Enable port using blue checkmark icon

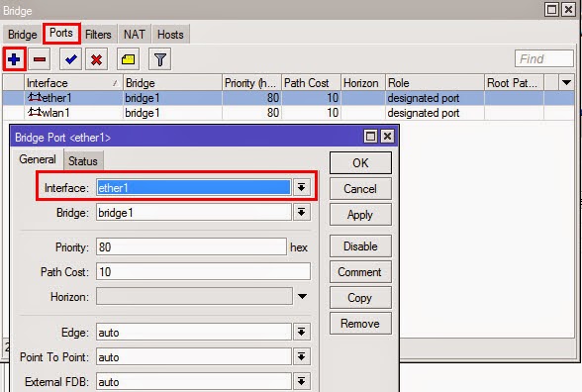(70, 59)
